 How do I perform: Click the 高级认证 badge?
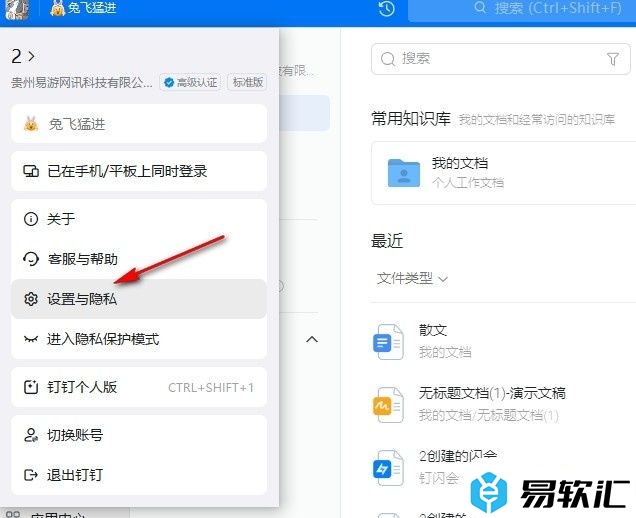191,82
